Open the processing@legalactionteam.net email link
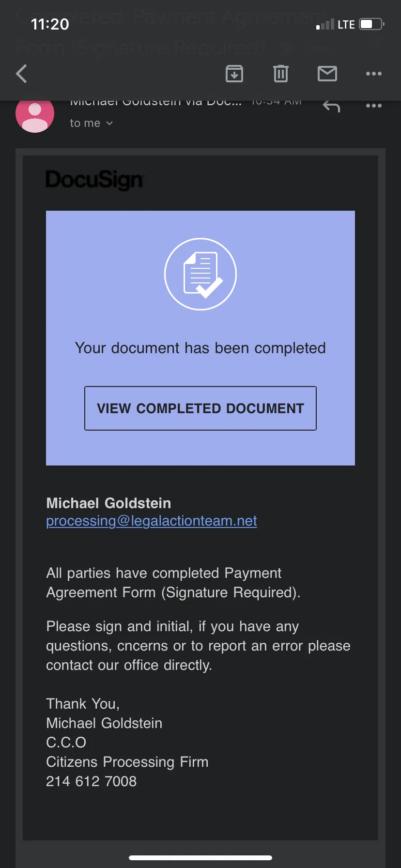Viewport: 401px width, 868px height. (x=152, y=521)
